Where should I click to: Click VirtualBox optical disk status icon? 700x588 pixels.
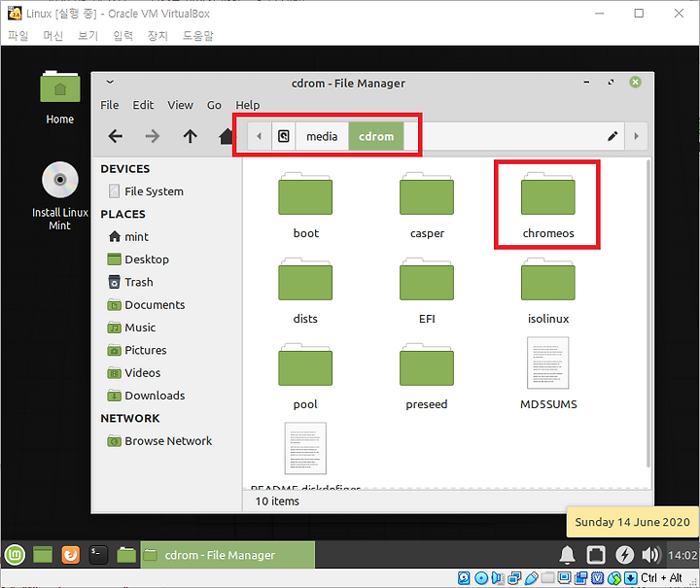coord(481,578)
